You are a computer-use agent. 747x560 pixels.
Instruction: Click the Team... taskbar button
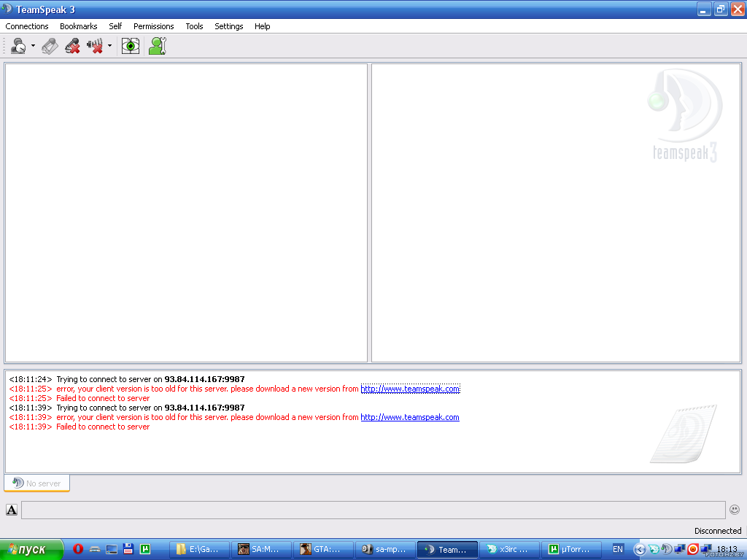pos(447,550)
